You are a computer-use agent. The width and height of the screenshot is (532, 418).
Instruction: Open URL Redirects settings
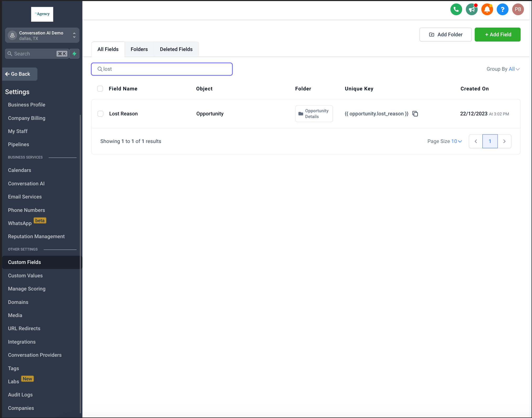coord(24,328)
